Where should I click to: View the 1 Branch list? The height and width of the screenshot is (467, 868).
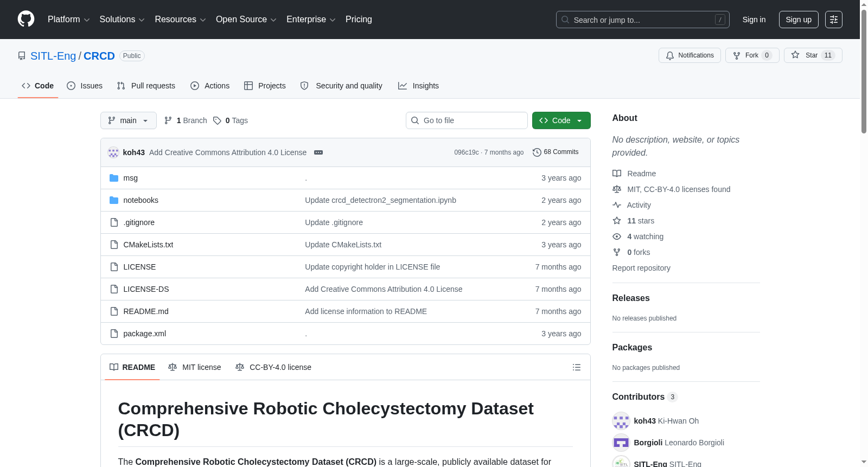click(x=186, y=120)
